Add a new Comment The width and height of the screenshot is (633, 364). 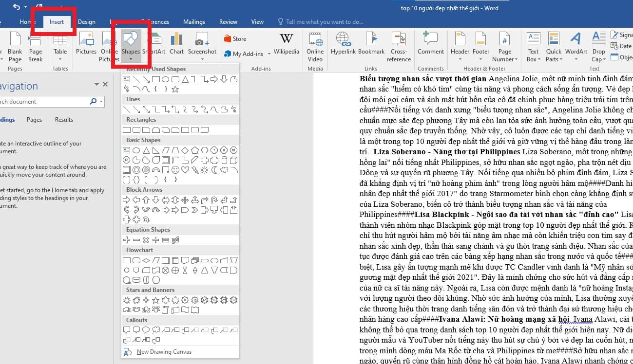431,44
